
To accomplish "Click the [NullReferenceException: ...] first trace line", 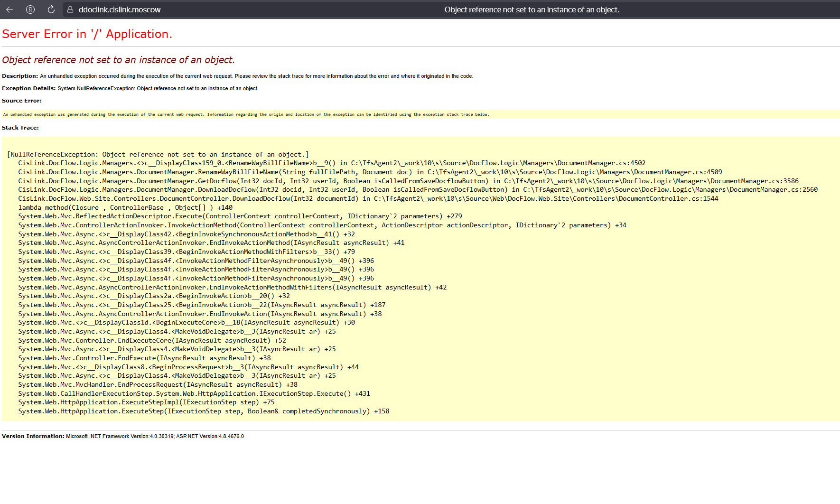I will click(x=158, y=154).
